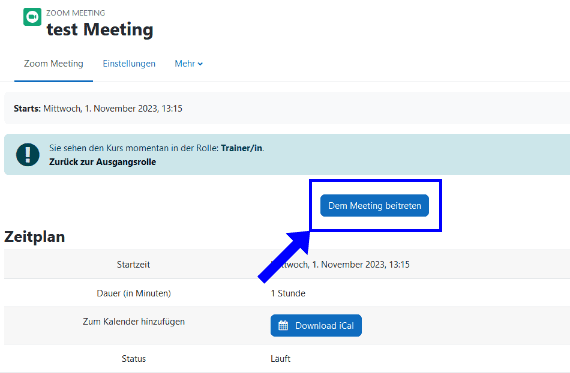This screenshot has width=570, height=373.
Task: Click the Zeitplan heading
Action: (35, 237)
